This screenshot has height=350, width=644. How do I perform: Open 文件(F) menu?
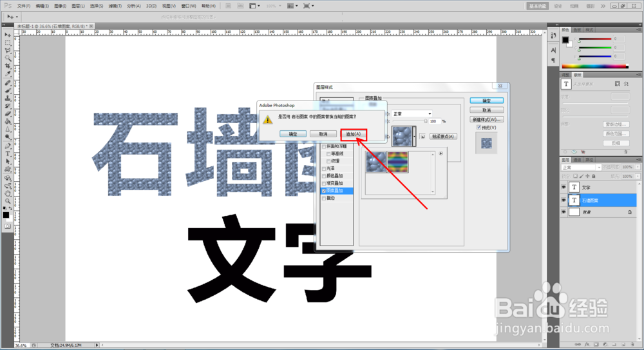click(x=24, y=6)
